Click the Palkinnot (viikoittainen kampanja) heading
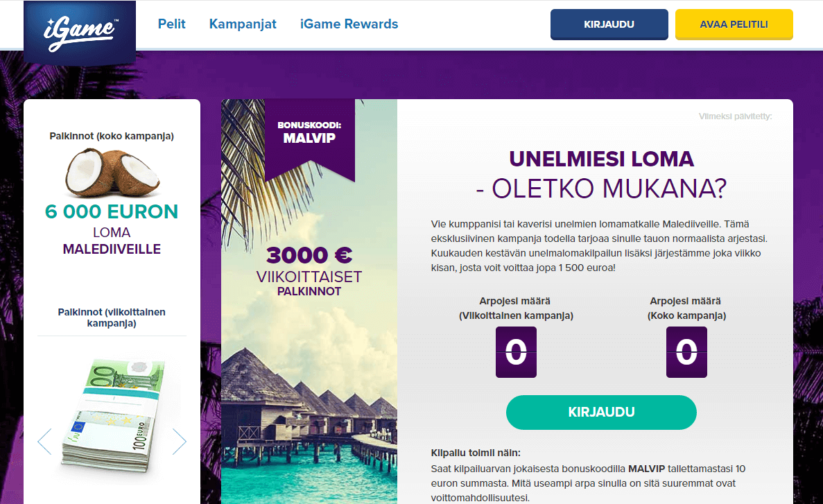This screenshot has height=504, width=823. pos(112,317)
